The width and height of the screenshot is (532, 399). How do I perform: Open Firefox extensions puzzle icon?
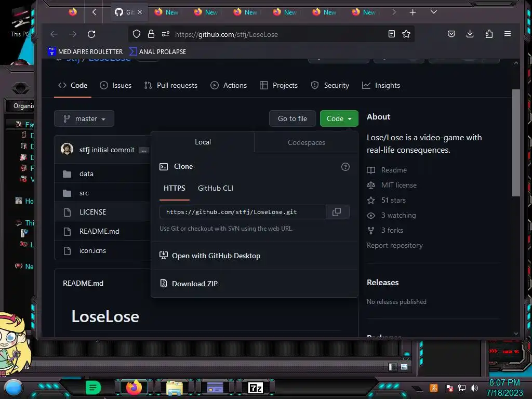[489, 34]
